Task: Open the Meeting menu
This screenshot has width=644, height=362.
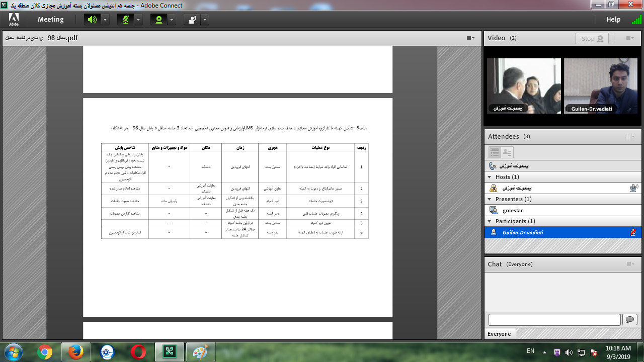Action: tap(50, 20)
